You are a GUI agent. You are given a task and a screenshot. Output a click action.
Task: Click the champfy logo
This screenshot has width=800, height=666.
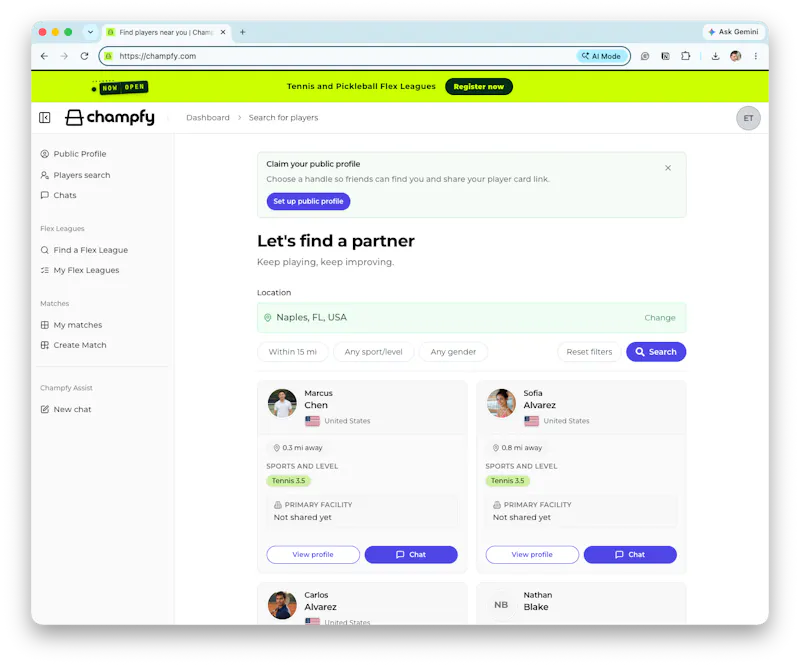(110, 117)
